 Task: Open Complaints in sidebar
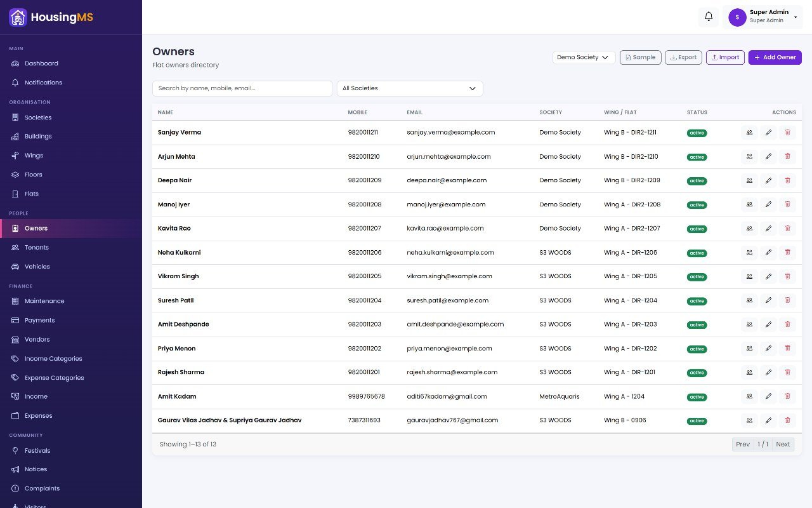click(x=71, y=488)
